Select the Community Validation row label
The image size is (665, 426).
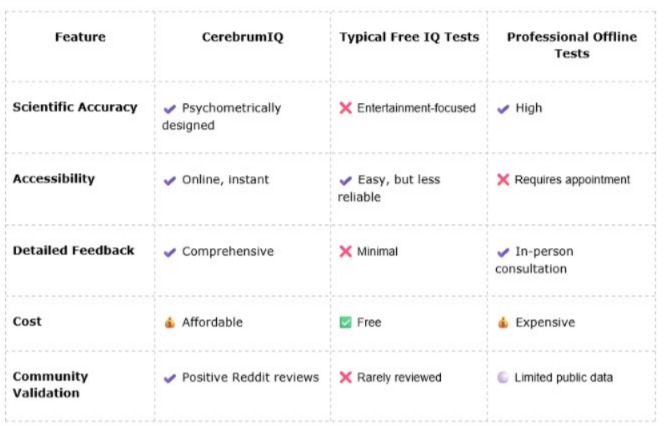pos(50,384)
